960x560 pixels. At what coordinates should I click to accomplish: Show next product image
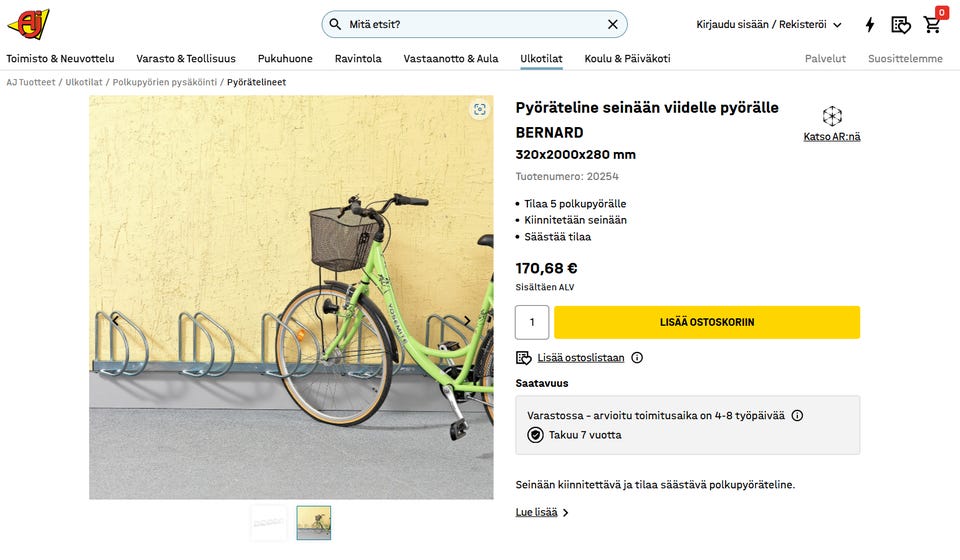pos(467,321)
